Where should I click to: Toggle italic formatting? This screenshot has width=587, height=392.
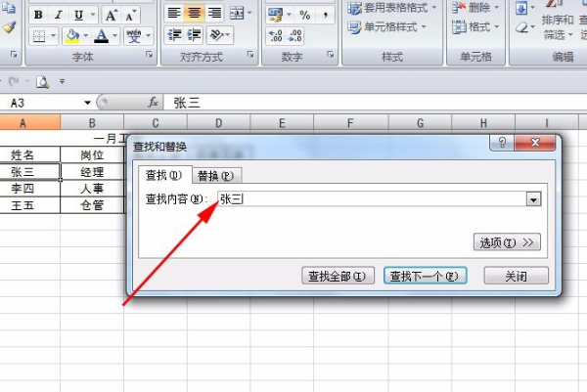click(x=59, y=15)
